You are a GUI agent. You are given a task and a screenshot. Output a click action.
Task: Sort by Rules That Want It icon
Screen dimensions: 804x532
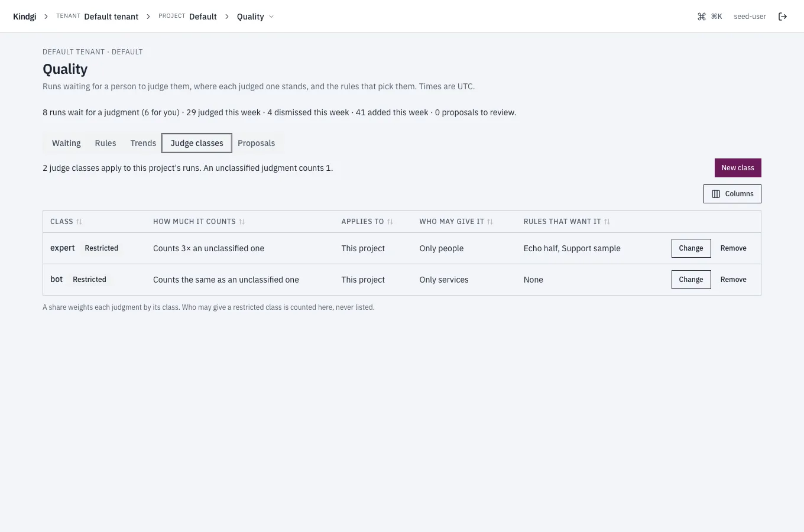(x=607, y=222)
